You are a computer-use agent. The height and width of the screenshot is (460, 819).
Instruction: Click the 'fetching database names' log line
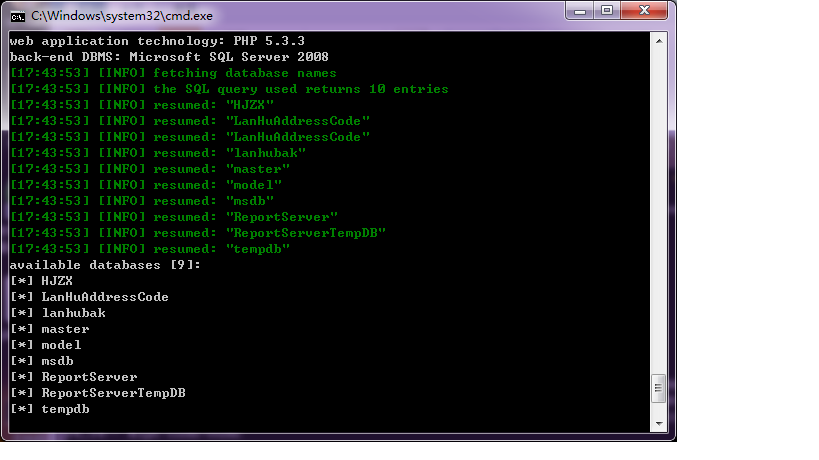173,73
